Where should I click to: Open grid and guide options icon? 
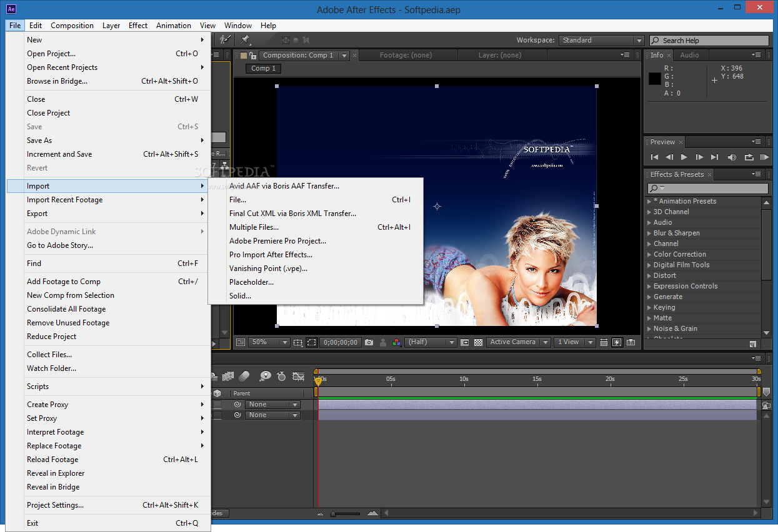click(x=297, y=342)
